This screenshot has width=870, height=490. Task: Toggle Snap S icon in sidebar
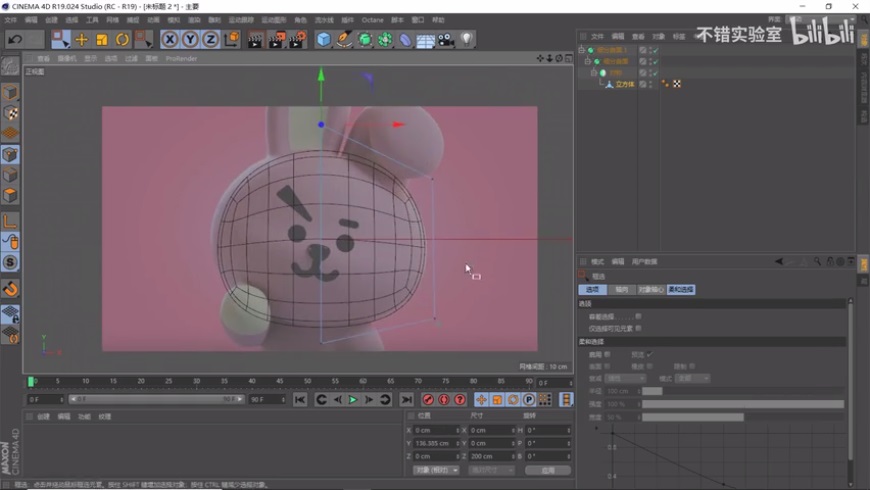tap(10, 262)
